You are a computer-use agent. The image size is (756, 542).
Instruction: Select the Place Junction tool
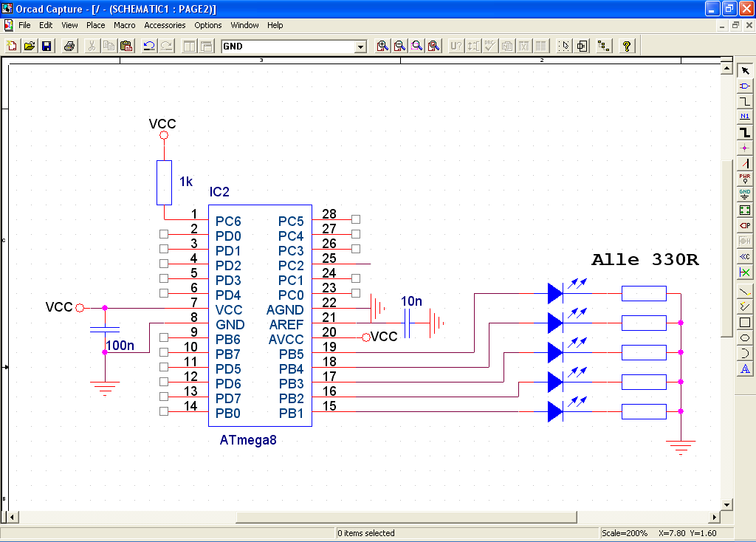745,148
